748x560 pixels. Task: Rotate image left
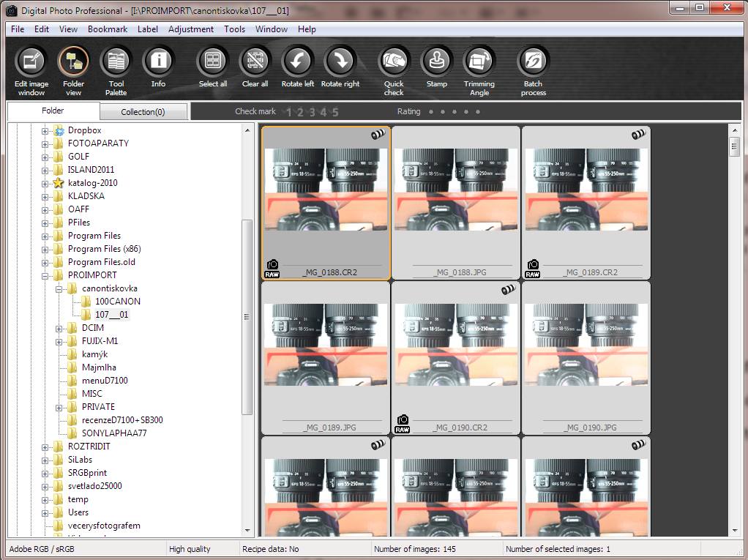tap(298, 67)
